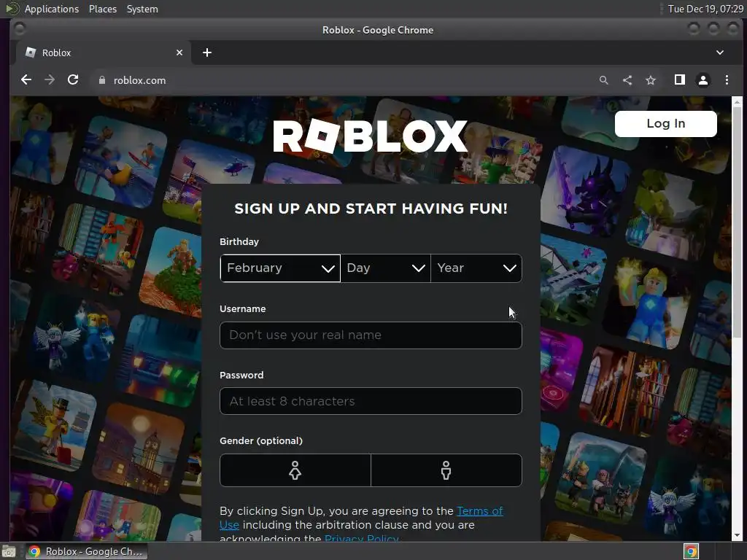747x560 pixels.
Task: Open Chrome's zoom magnifier icon
Action: 603,80
